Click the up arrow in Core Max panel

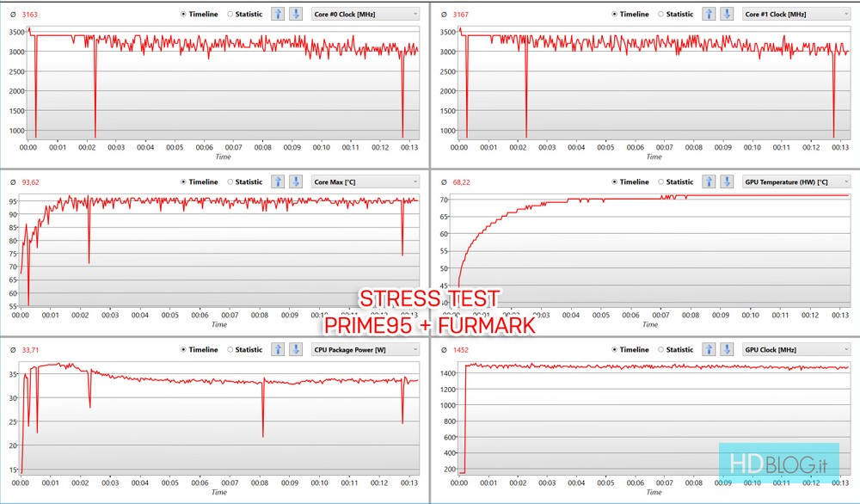[x=278, y=182]
